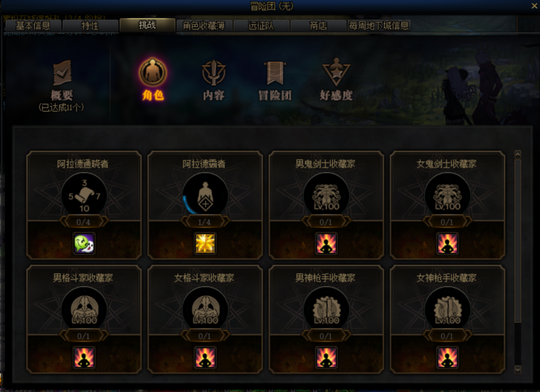Select the 好感度 favorability category icon

click(336, 73)
